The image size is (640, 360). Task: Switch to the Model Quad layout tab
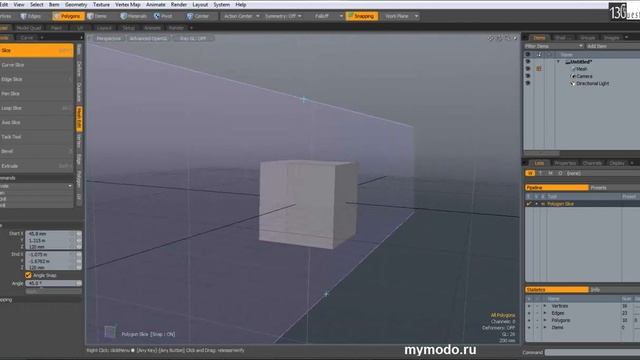(29, 28)
